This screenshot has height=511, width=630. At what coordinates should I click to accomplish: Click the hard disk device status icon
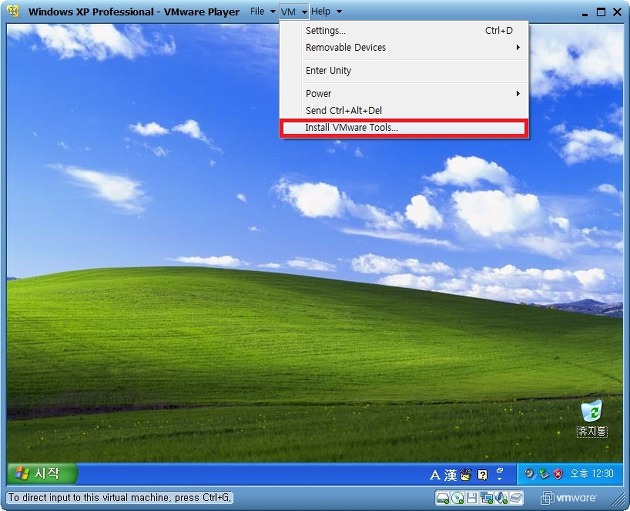click(443, 498)
